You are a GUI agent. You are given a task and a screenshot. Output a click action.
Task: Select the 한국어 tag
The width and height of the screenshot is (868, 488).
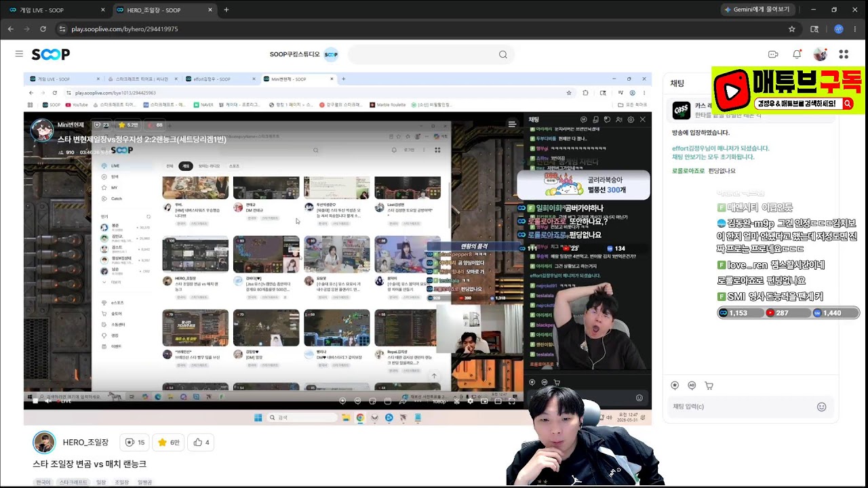(43, 483)
